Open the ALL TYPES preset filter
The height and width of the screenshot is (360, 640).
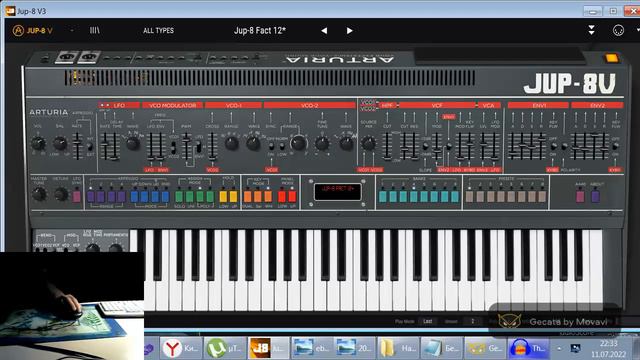coord(158,31)
